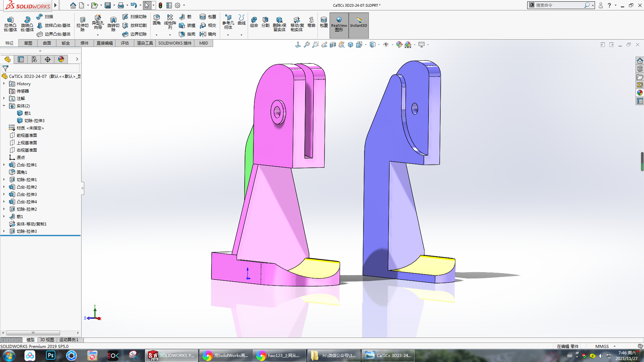This screenshot has height=362, width=644.
Task: Click the Extruded Cut (拉伸切除) tool
Action: (x=83, y=24)
